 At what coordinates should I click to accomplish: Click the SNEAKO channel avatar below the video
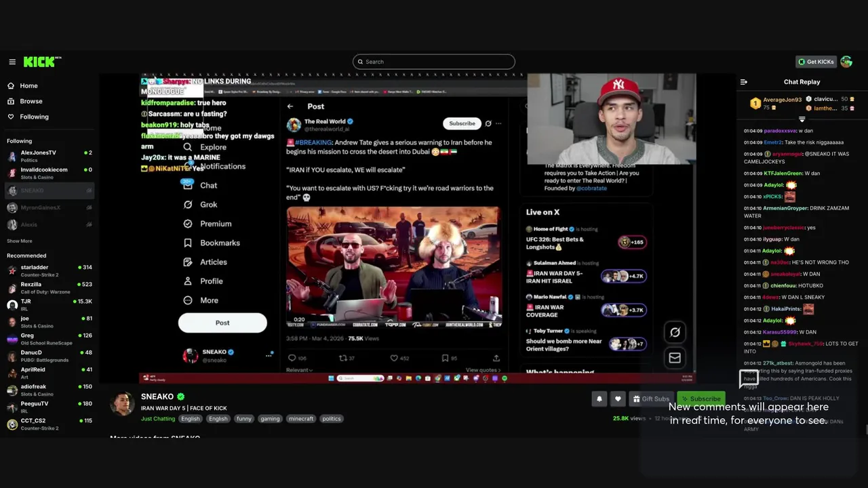tap(123, 404)
